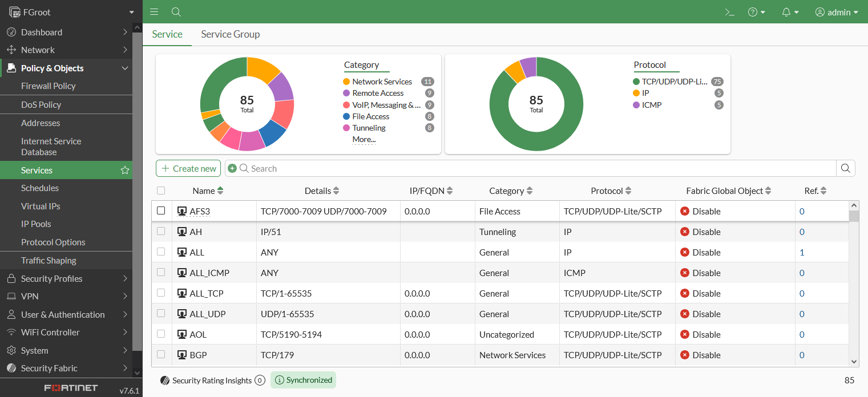Click More... in the Category legend
Image resolution: width=868 pixels, height=397 pixels.
click(364, 139)
